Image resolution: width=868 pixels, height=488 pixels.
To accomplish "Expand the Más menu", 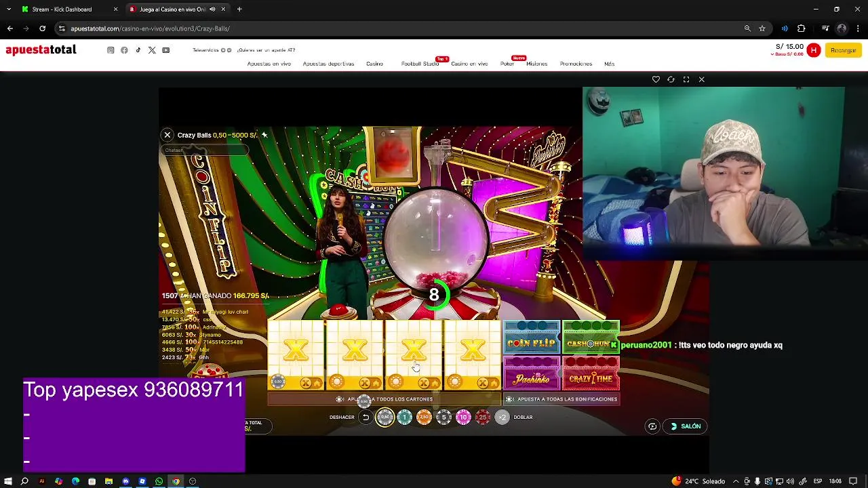I will [x=609, y=64].
